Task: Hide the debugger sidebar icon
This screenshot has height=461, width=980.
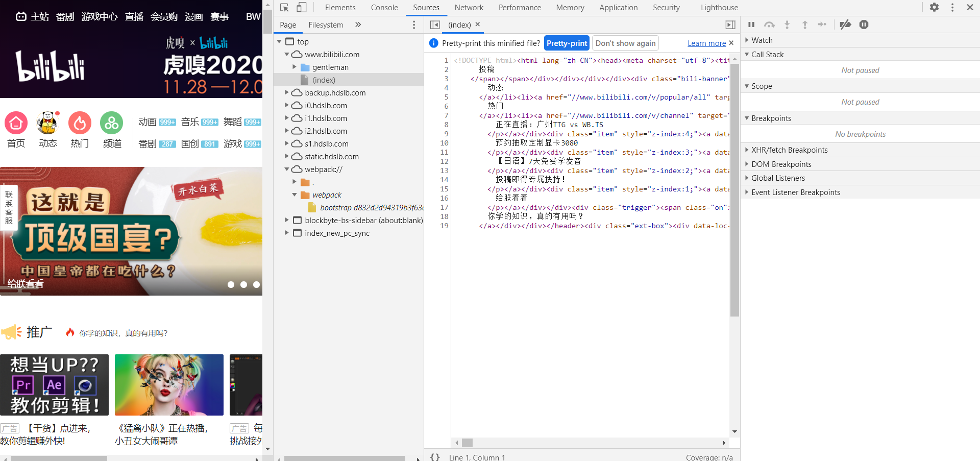Action: point(730,25)
